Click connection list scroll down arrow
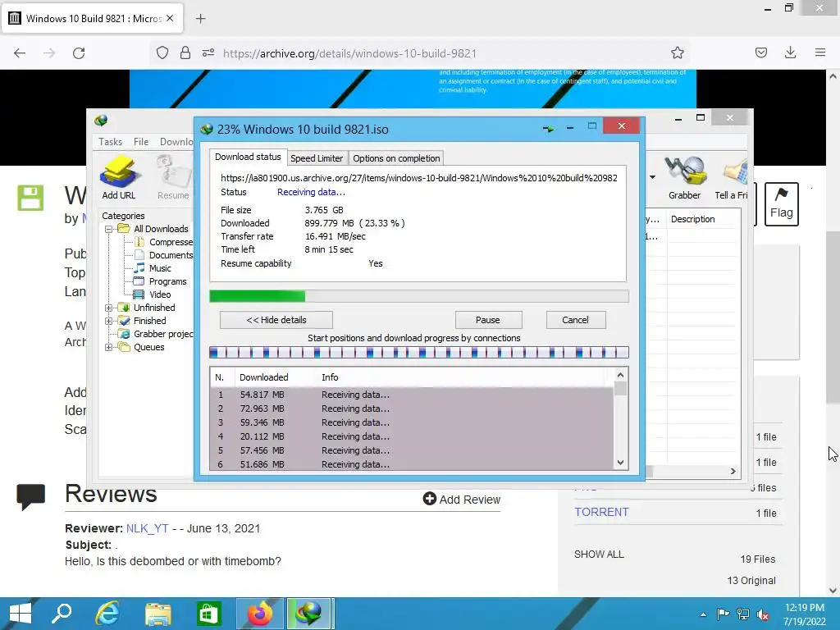The width and height of the screenshot is (840, 630). (620, 463)
